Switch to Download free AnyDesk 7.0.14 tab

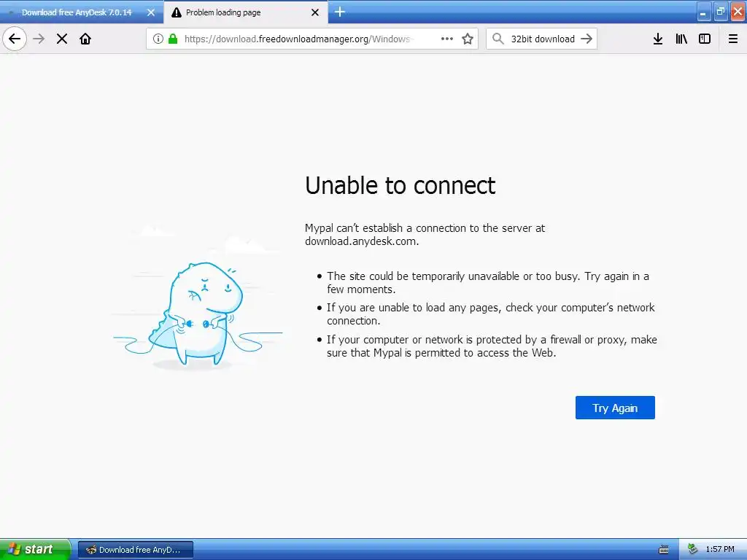[x=77, y=12]
